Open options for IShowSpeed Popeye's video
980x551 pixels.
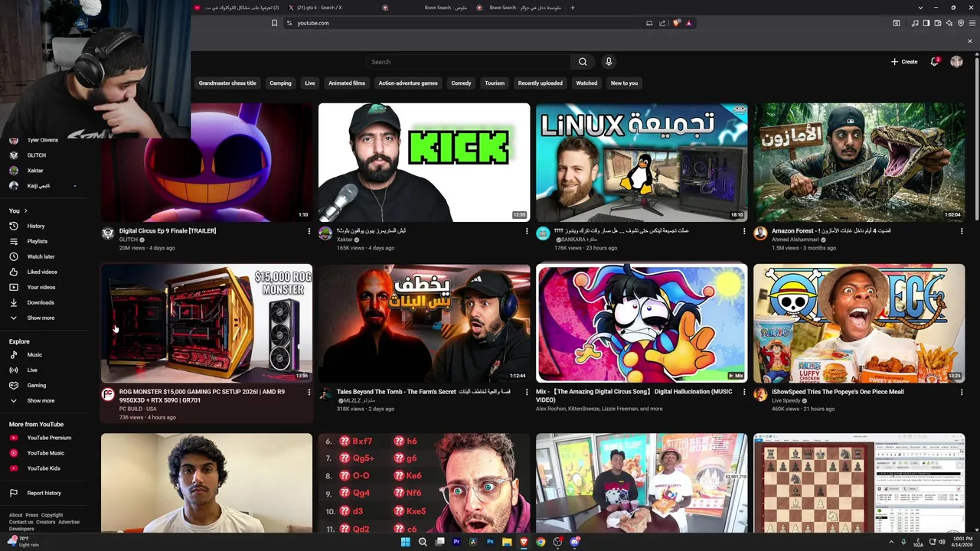click(x=962, y=392)
